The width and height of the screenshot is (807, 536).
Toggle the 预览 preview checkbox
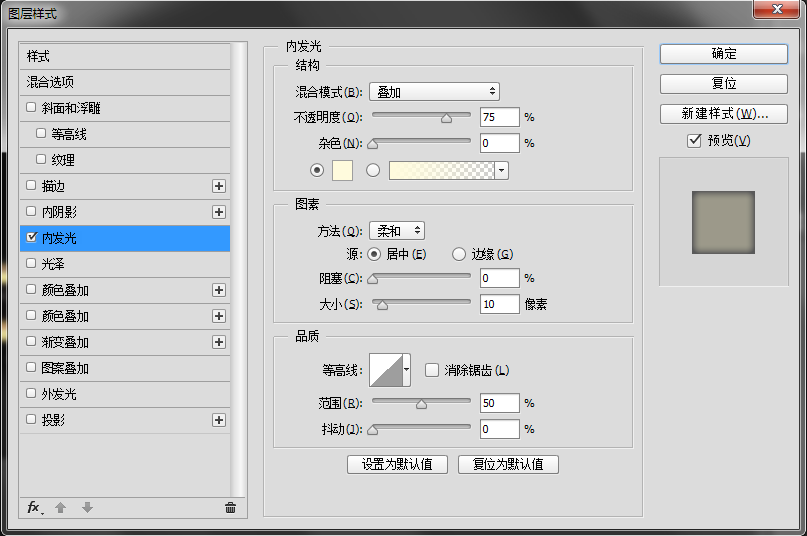click(x=694, y=141)
